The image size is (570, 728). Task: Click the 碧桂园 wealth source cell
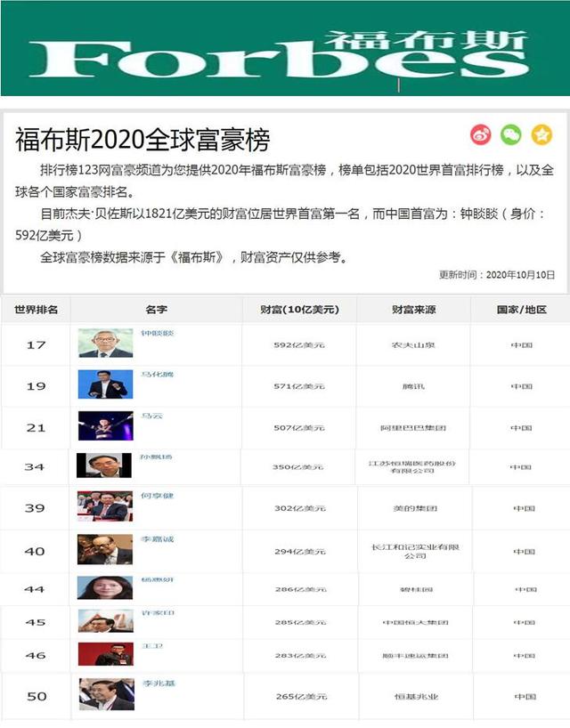416,590
